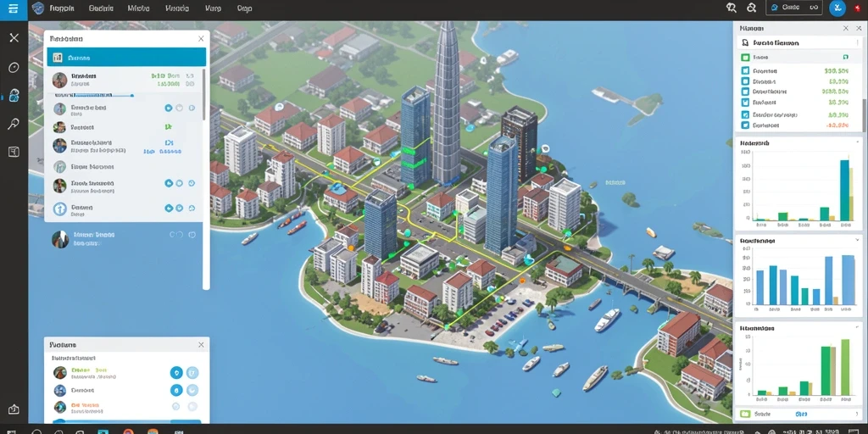The width and height of the screenshot is (868, 434).
Task: Open the second menu item in top bar
Action: tap(101, 8)
